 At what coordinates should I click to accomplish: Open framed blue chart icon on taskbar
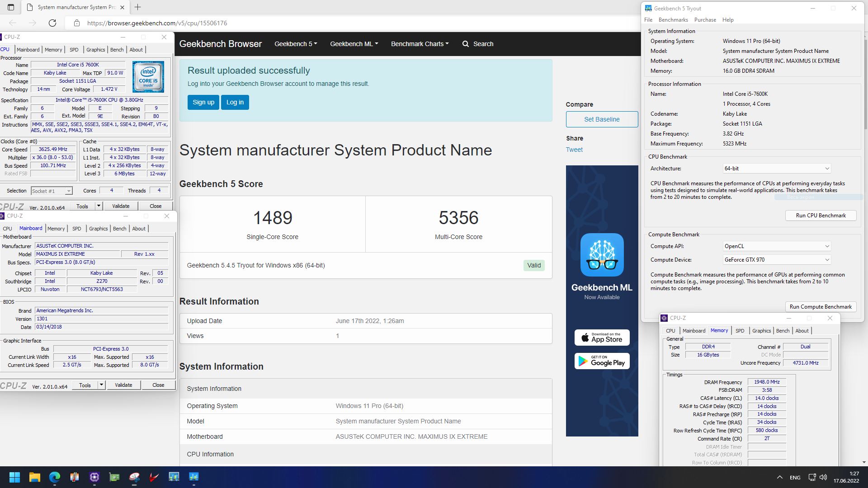(x=174, y=477)
